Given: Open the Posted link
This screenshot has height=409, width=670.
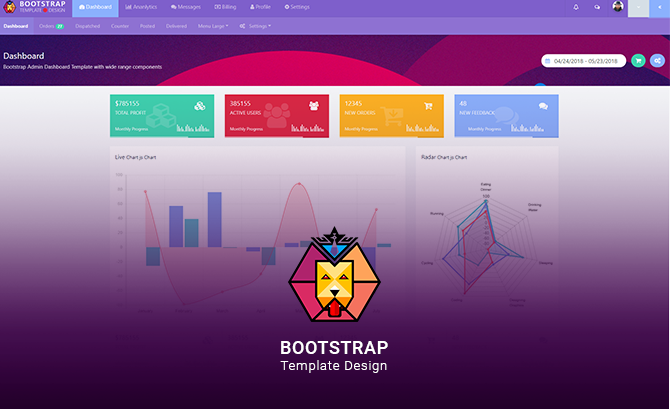Looking at the screenshot, I should [147, 26].
